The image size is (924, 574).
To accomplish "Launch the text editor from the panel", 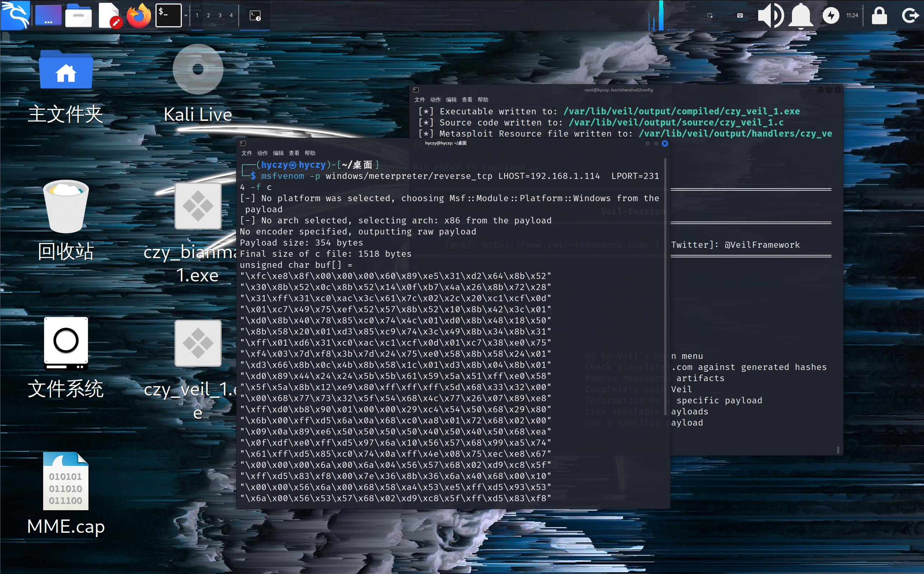I will (109, 15).
